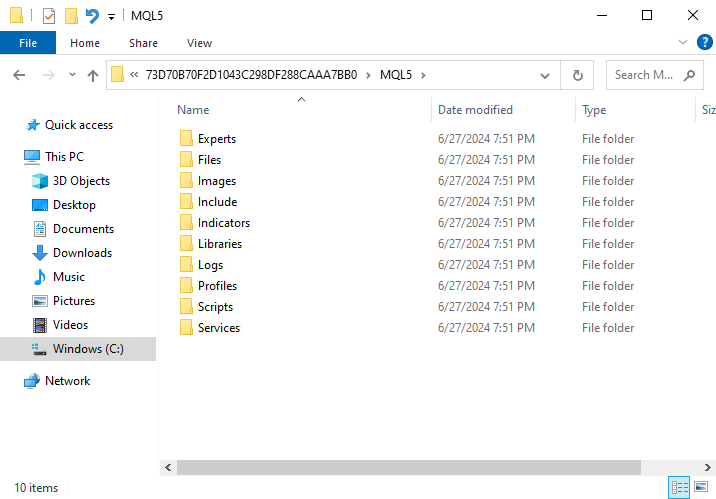This screenshot has width=716, height=499.
Task: Open Downloads in the navigation pane
Action: [x=82, y=253]
